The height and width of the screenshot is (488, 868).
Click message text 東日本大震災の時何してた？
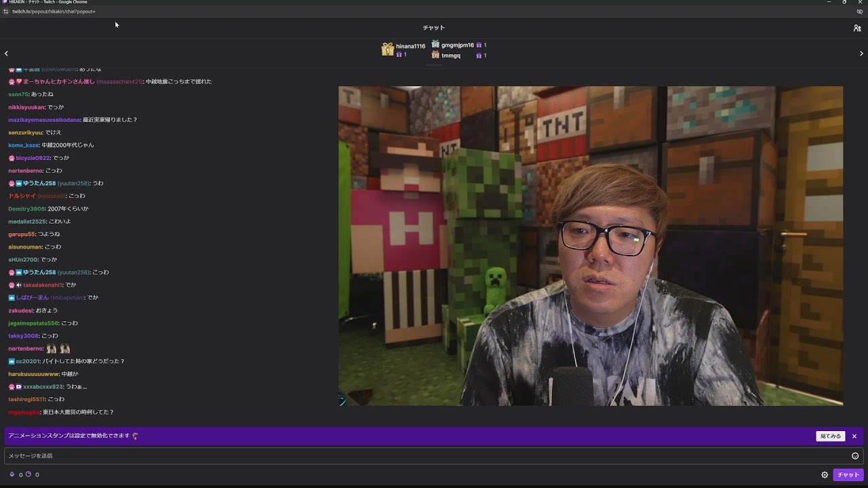pos(78,412)
